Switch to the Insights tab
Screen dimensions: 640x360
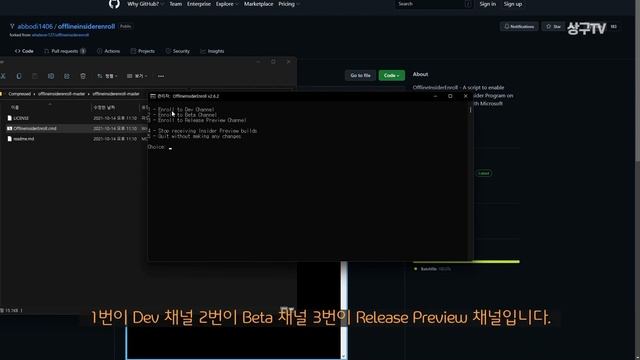pos(212,51)
